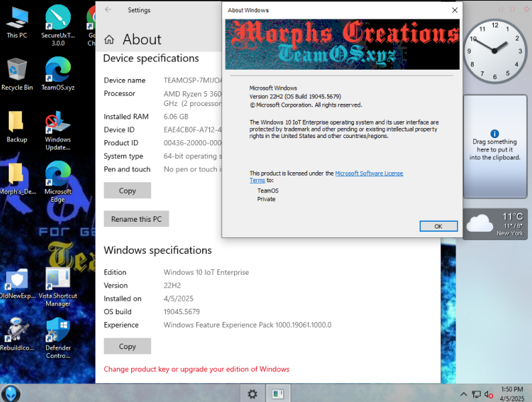Copy device specifications

[127, 191]
